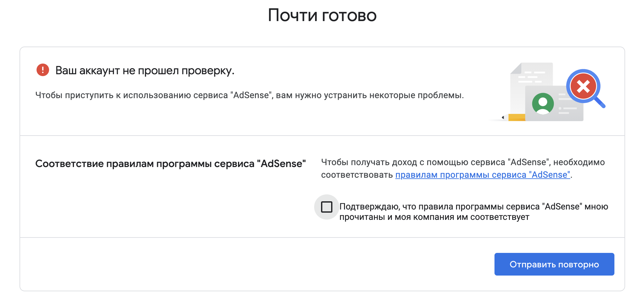Click the 'Почти готово' page heading
The width and height of the screenshot is (644, 307).
(x=322, y=15)
